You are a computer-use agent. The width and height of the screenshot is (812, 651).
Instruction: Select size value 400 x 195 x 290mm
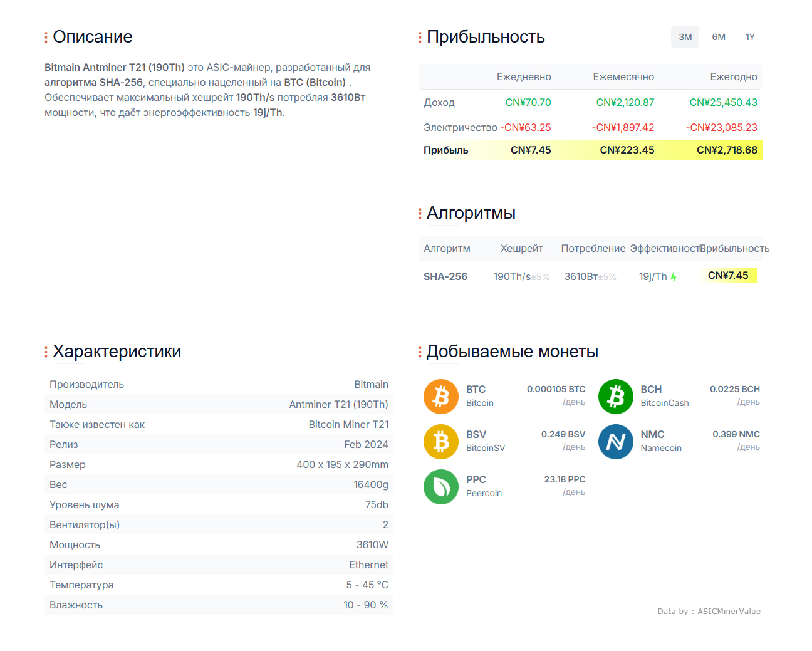pyautogui.click(x=343, y=464)
